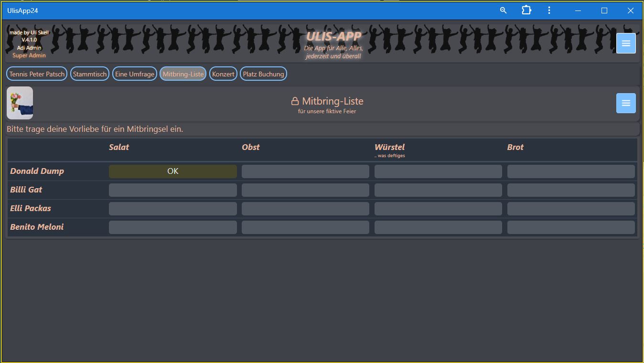Viewport: 644px width, 363px height.
Task: Switch to the Tennis Peter Patsch tab
Action: (37, 74)
